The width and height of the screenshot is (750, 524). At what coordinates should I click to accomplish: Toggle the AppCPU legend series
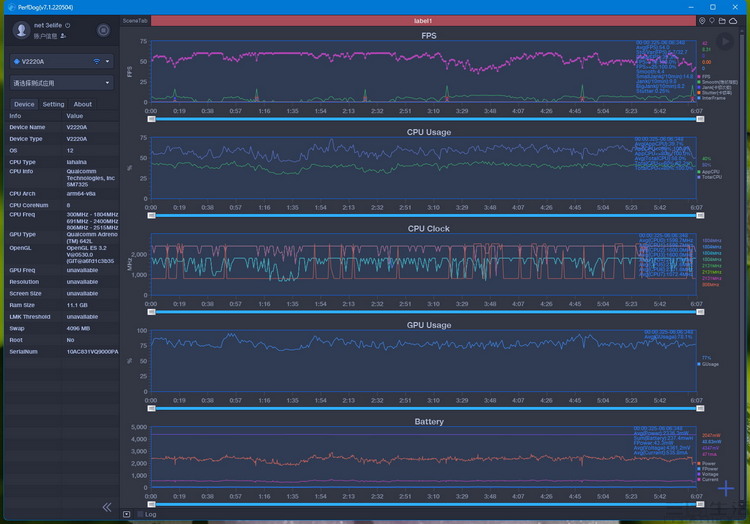(x=708, y=172)
